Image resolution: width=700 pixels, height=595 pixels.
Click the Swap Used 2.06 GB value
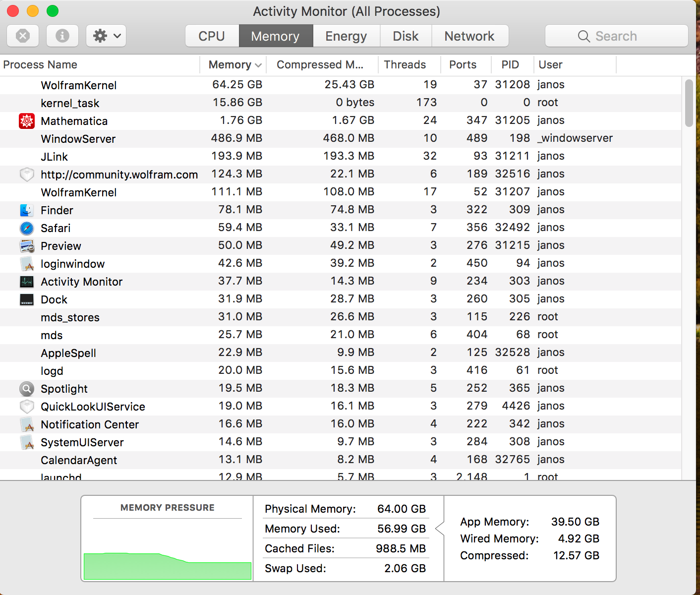[405, 568]
